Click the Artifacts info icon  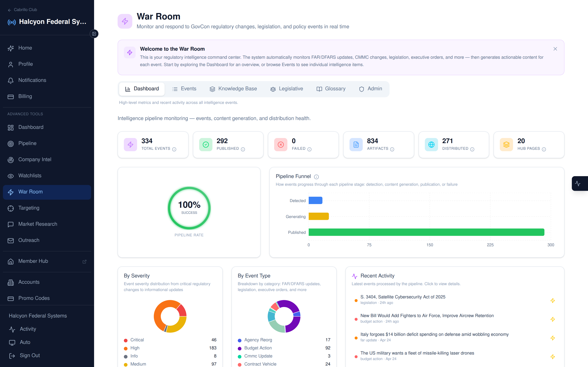392,149
